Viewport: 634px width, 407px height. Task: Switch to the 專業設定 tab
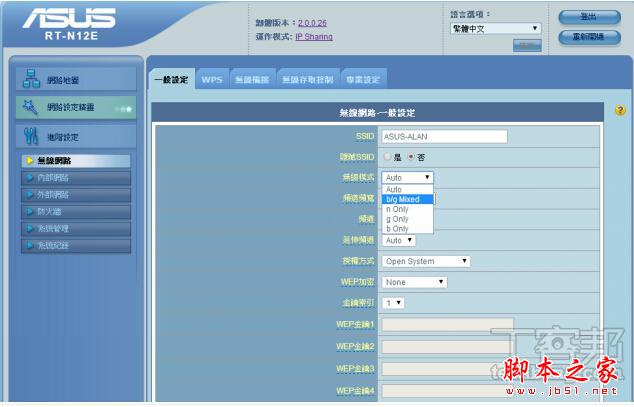[363, 79]
